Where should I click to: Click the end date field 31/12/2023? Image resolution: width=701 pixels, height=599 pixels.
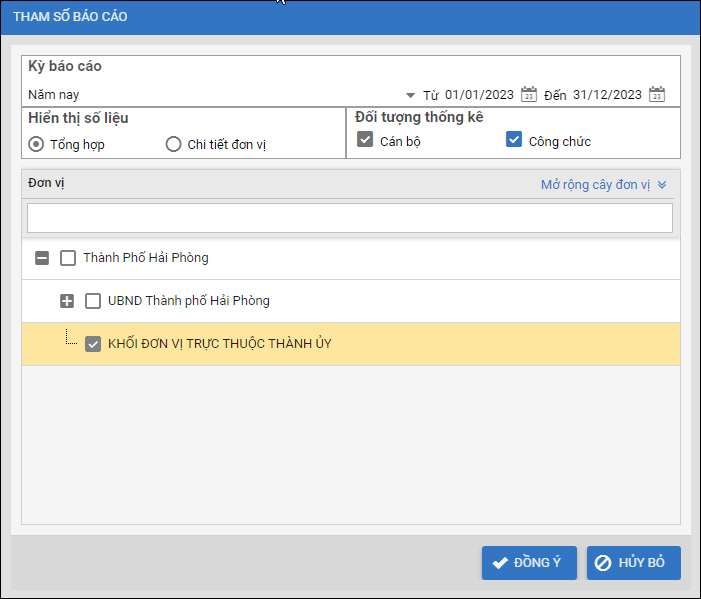click(x=607, y=95)
